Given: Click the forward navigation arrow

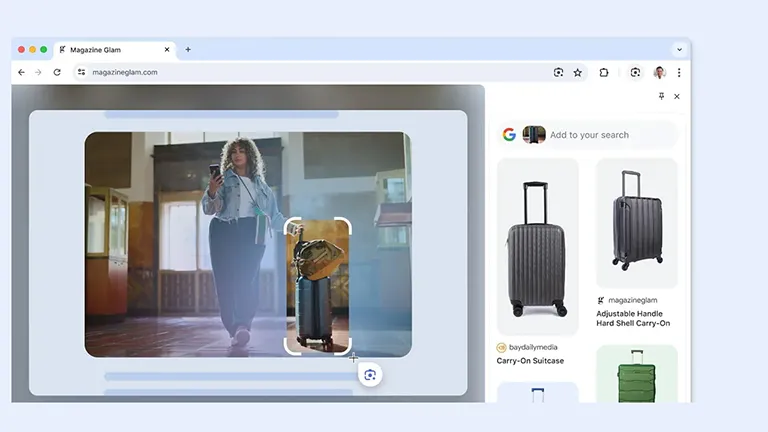Looking at the screenshot, I should (38, 72).
